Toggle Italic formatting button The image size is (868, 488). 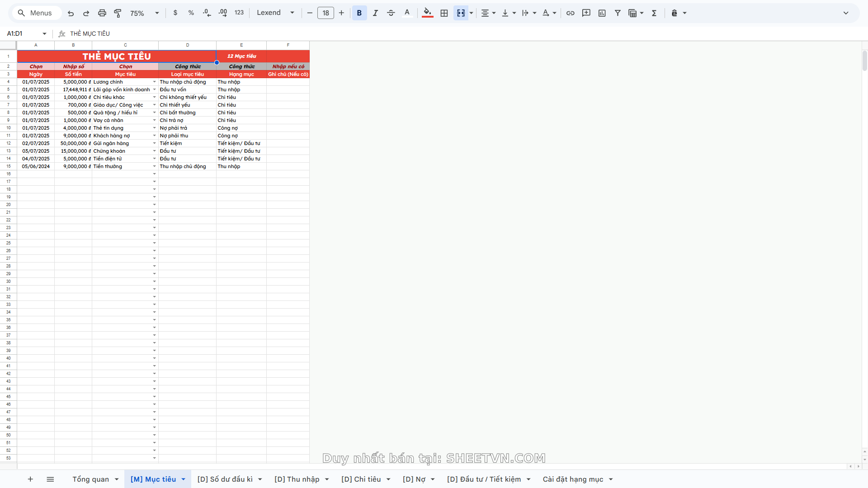375,13
